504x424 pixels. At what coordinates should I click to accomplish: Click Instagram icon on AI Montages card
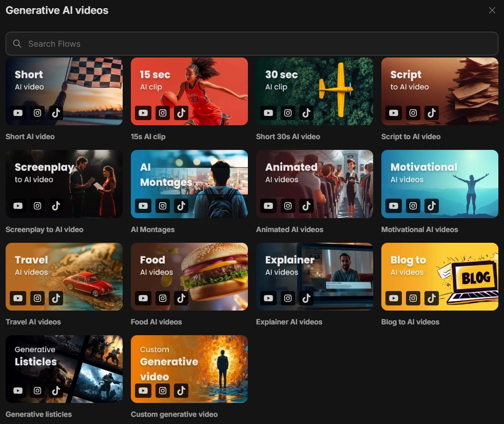coord(163,206)
